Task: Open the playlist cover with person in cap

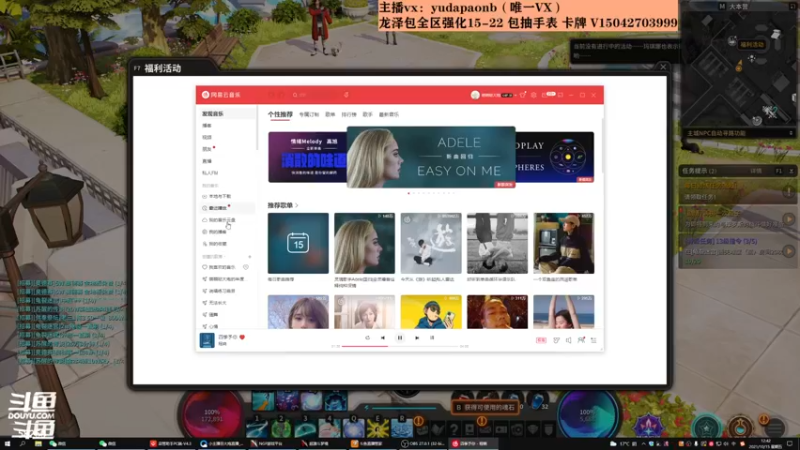Action: pyautogui.click(x=564, y=243)
